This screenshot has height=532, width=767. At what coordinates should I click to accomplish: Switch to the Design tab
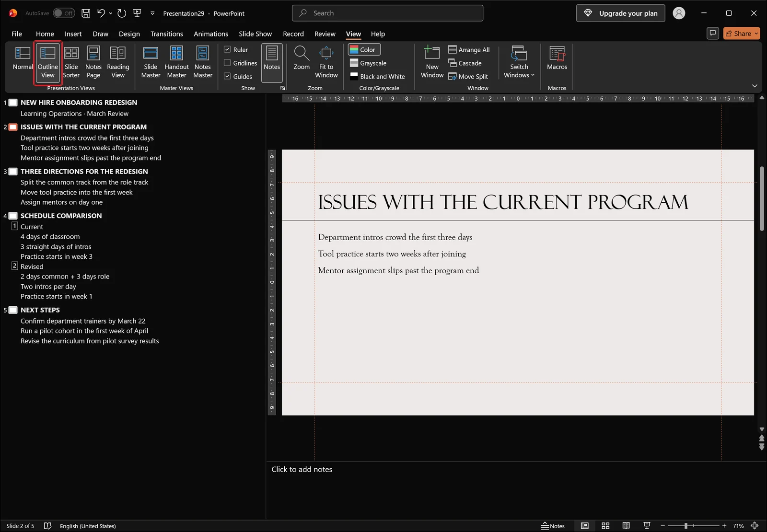[x=129, y=34]
